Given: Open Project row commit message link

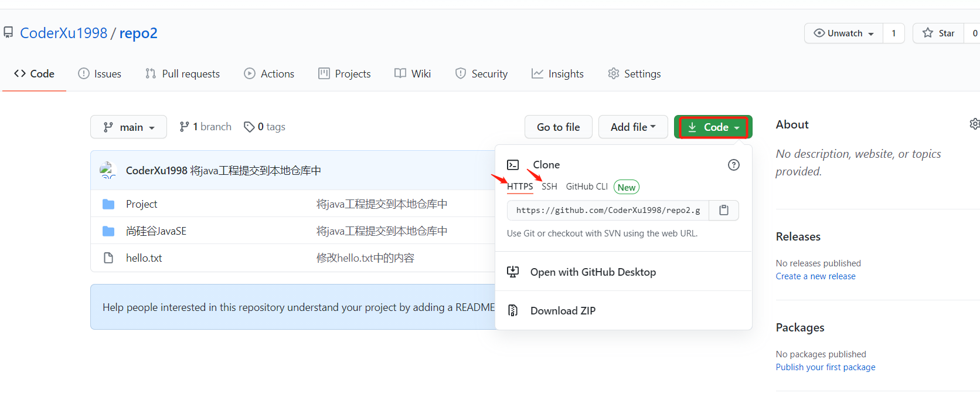Looking at the screenshot, I should point(382,204).
